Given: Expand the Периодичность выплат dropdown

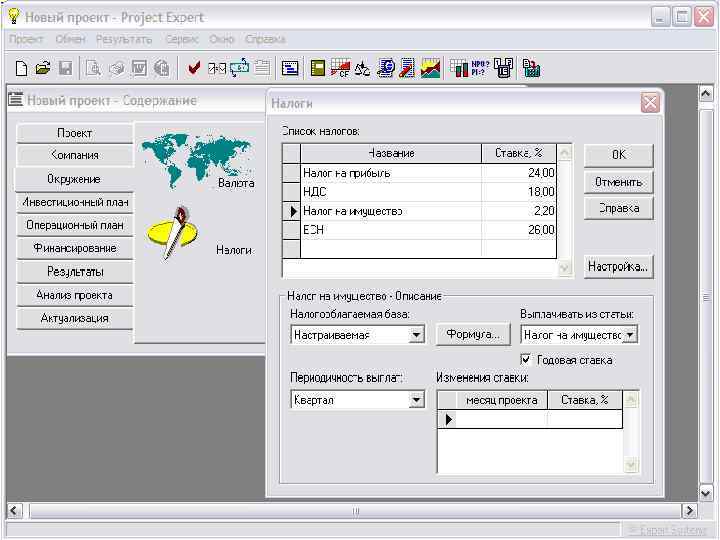Looking at the screenshot, I should click(416, 400).
